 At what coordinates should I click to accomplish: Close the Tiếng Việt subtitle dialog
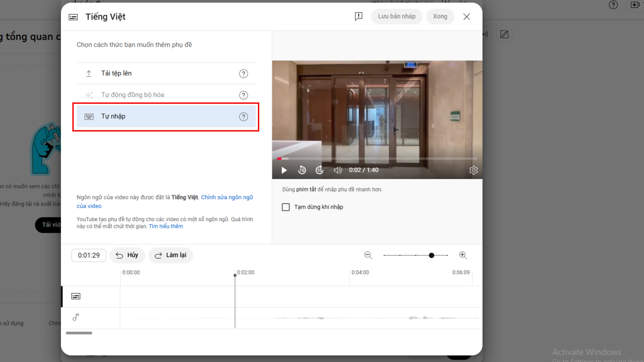466,17
